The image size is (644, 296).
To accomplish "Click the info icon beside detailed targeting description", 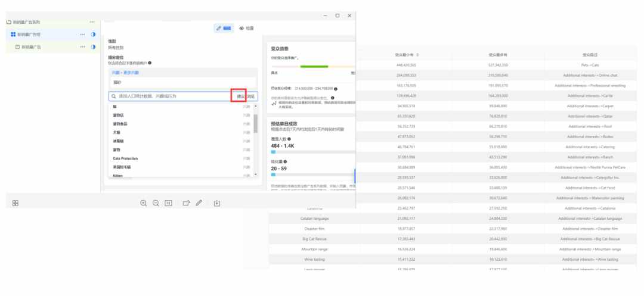I will pyautogui.click(x=150, y=63).
